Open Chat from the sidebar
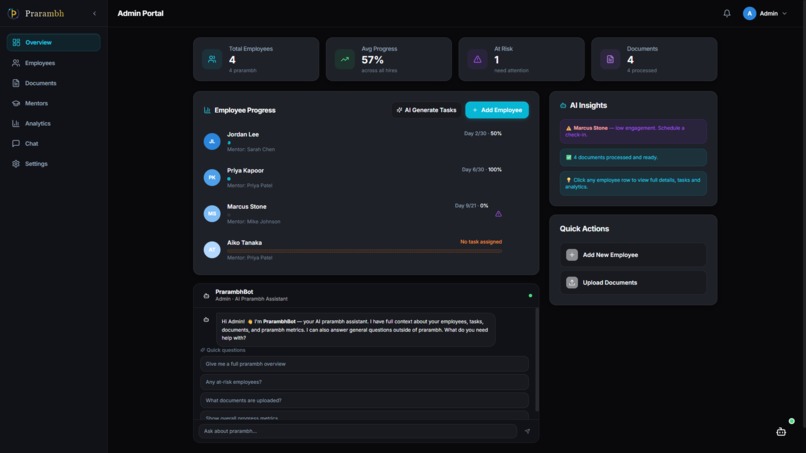The height and width of the screenshot is (453, 806). [x=53, y=143]
